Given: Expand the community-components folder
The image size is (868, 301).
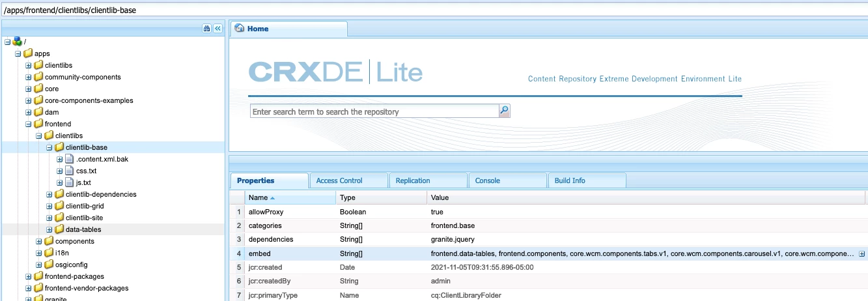Looking at the screenshot, I should coord(29,77).
